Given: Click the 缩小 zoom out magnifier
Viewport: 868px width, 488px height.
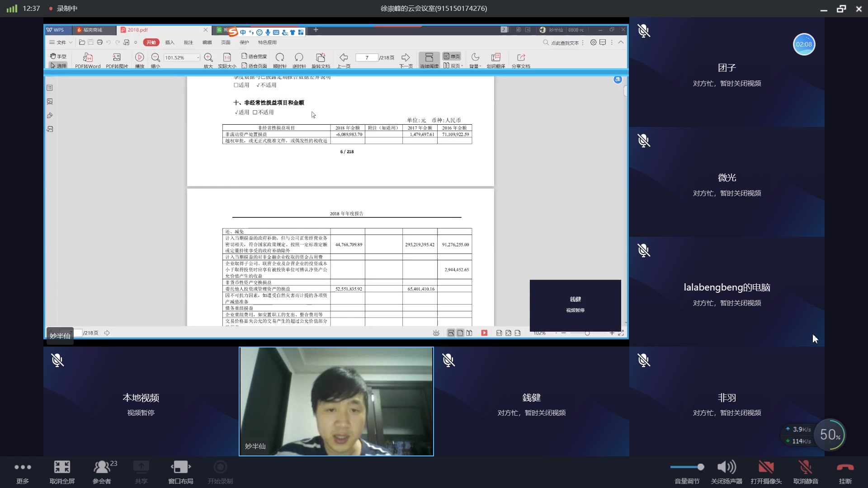Looking at the screenshot, I should pos(156,61).
